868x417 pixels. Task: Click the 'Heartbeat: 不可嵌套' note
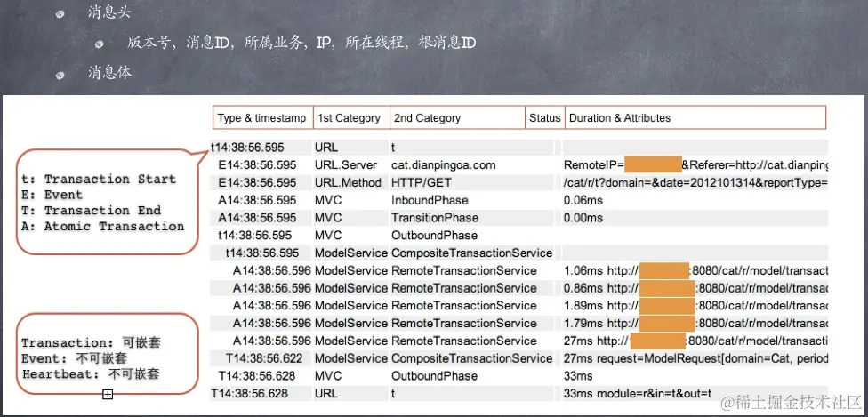[x=92, y=374]
